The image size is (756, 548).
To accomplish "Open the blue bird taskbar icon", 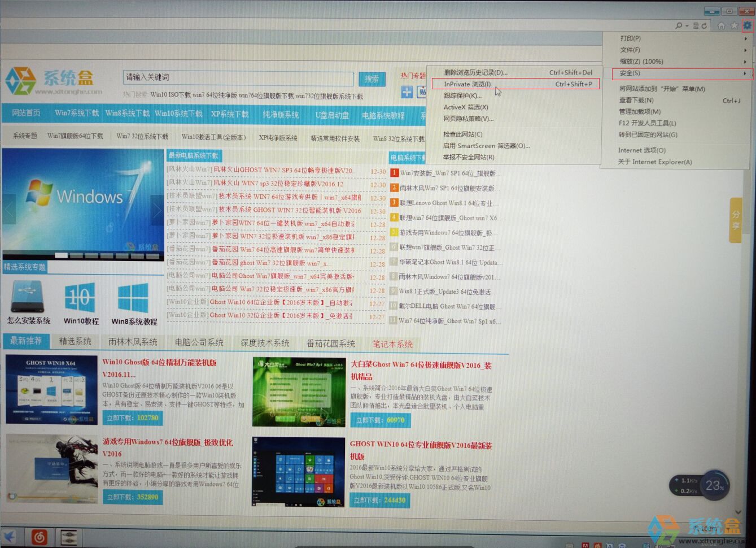I will pyautogui.click(x=9, y=537).
